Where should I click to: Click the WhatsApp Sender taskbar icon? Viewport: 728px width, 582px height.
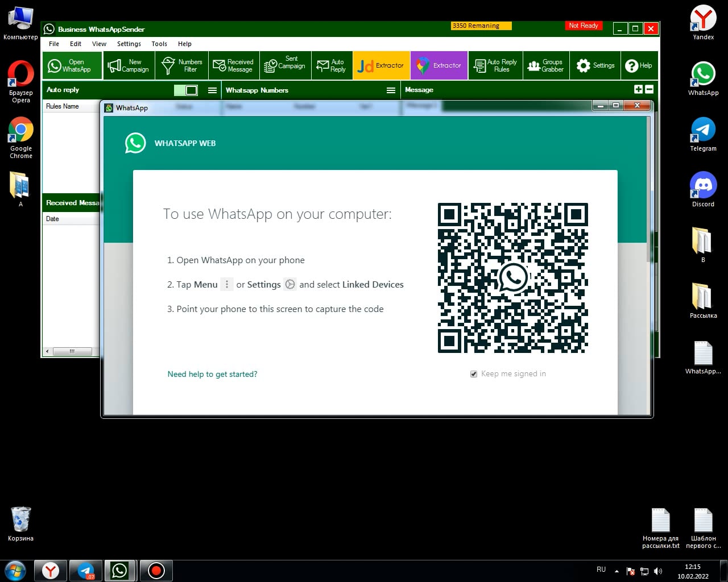tap(120, 571)
